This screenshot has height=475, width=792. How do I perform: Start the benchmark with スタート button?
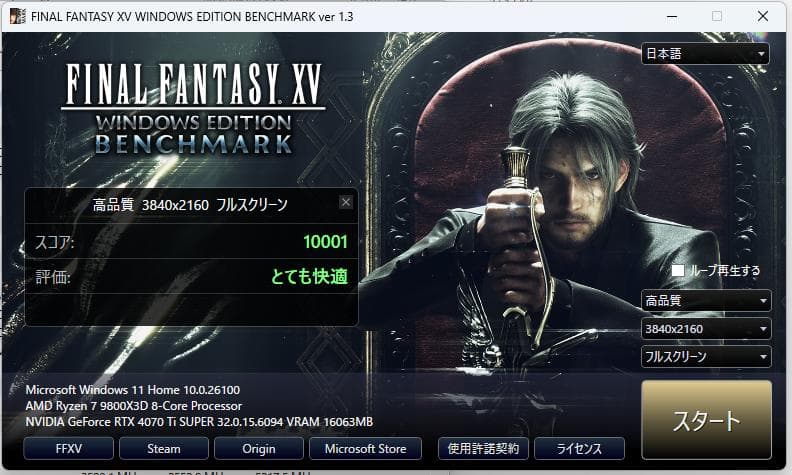pos(706,420)
